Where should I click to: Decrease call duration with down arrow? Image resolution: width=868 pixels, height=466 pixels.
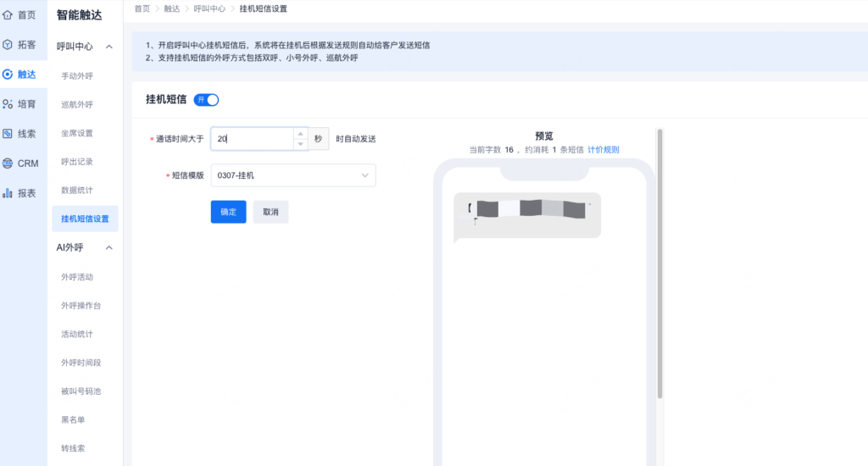299,144
